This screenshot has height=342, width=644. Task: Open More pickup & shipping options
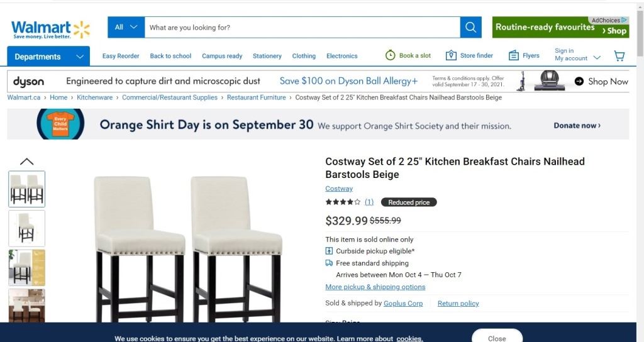tap(375, 287)
